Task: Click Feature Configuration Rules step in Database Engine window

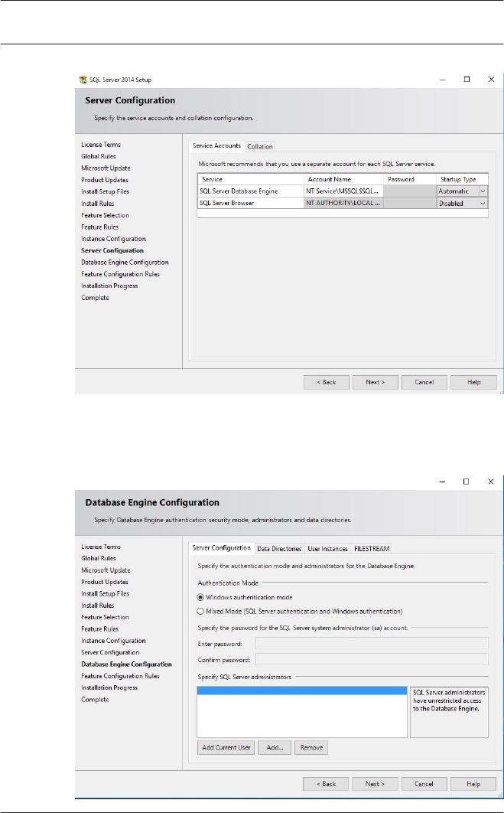Action: click(x=120, y=676)
